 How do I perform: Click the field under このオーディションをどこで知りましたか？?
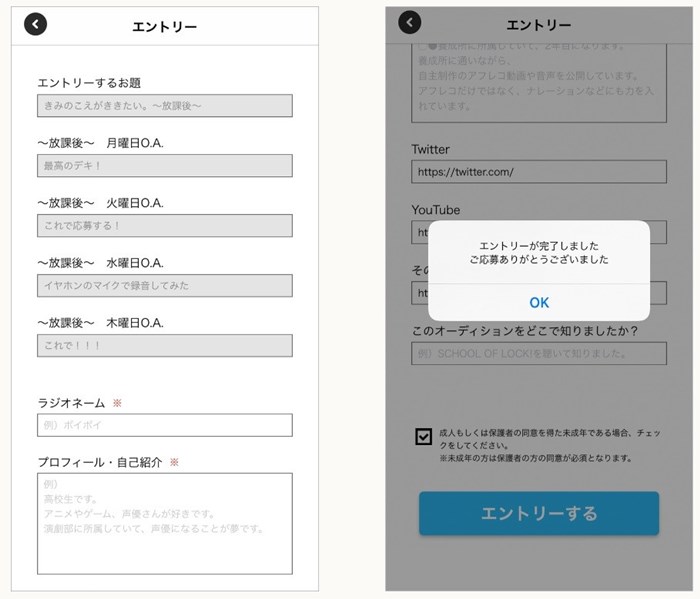point(539,353)
